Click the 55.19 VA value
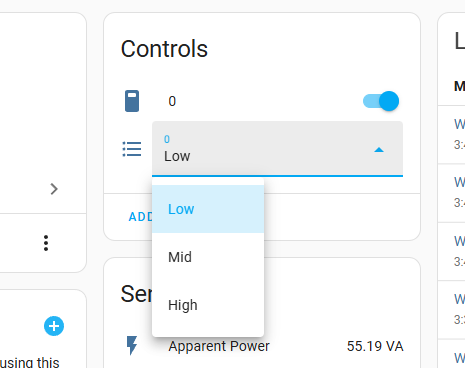The width and height of the screenshot is (465, 368). [x=375, y=346]
